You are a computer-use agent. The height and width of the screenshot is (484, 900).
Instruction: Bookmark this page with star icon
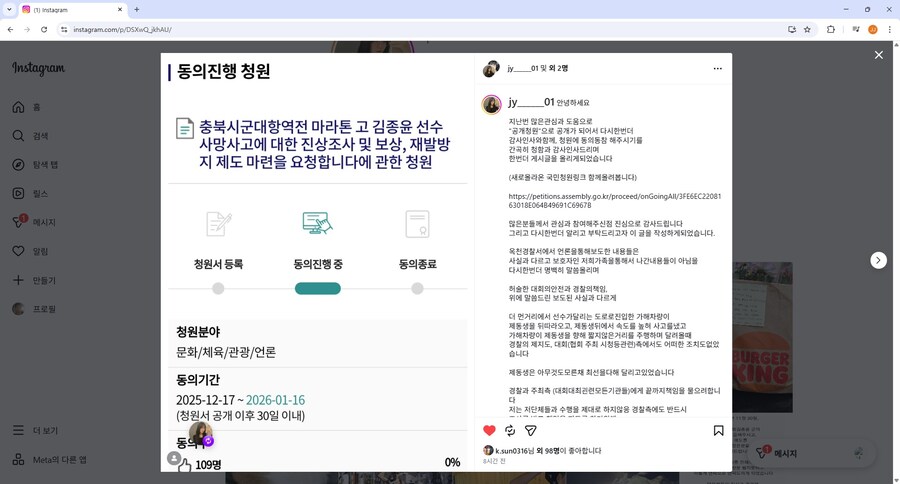pyautogui.click(x=807, y=29)
